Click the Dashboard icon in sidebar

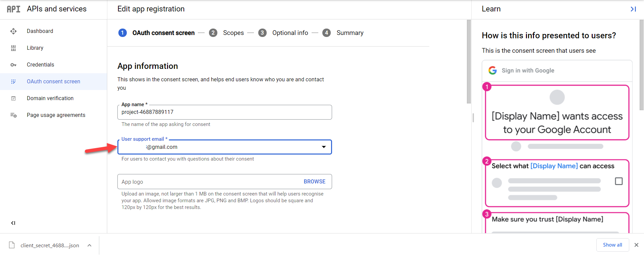point(13,31)
